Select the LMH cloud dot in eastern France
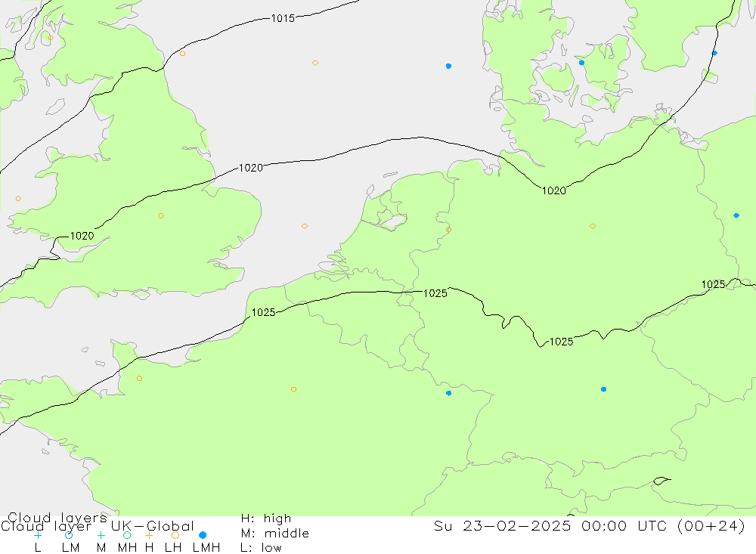756x554 pixels. click(x=449, y=394)
